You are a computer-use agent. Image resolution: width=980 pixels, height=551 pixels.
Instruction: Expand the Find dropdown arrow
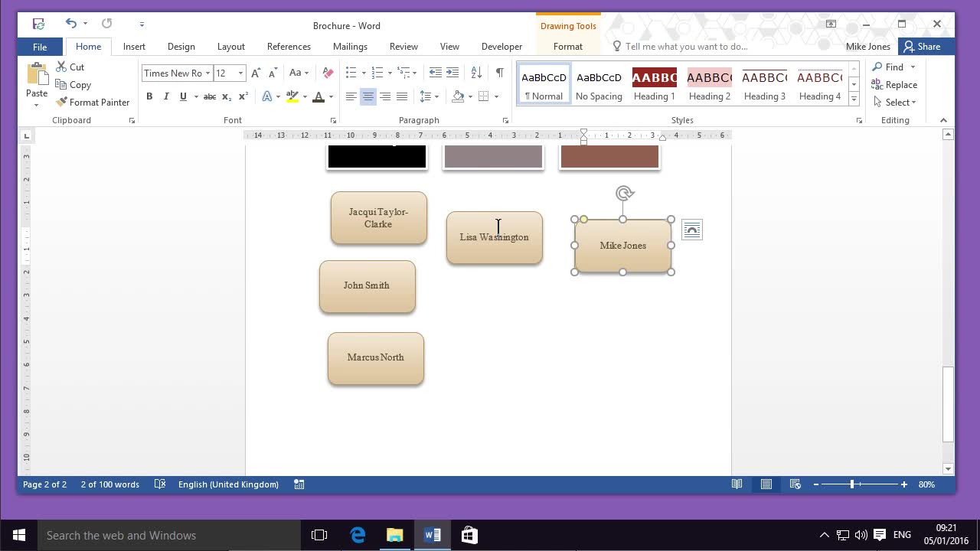[913, 67]
